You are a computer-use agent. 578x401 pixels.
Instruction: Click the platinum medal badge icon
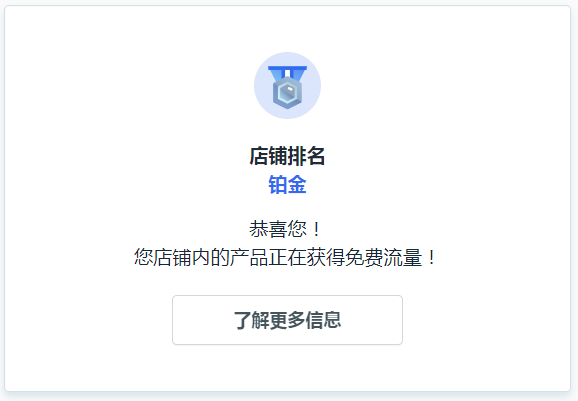click(x=287, y=87)
